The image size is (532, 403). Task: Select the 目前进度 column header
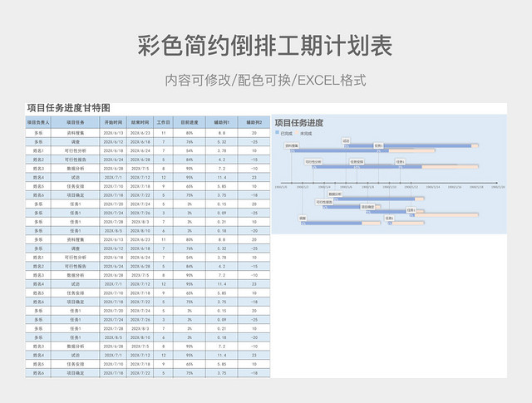pyautogui.click(x=190, y=122)
